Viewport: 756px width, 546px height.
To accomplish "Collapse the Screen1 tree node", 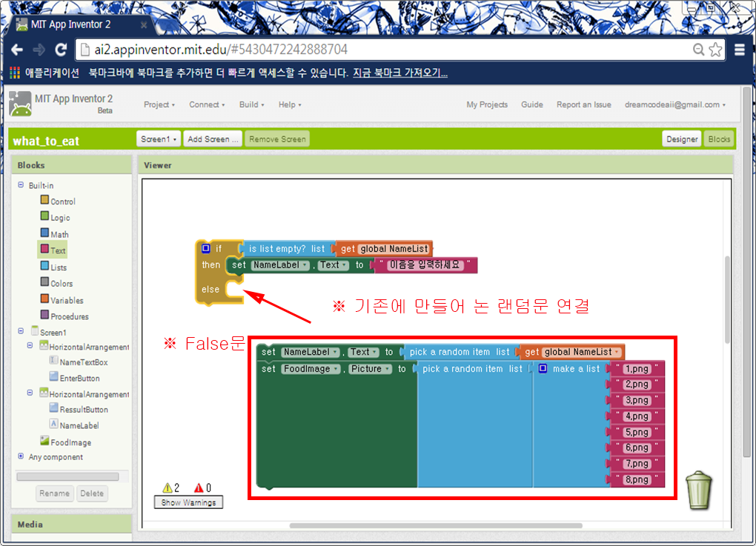I will 21,331.
